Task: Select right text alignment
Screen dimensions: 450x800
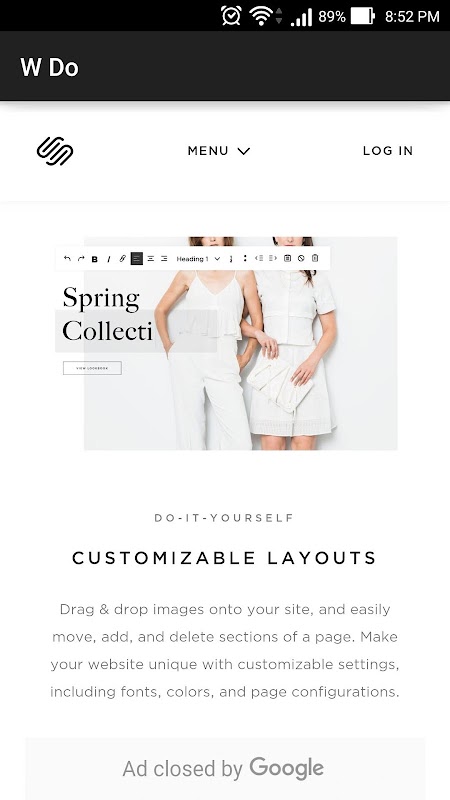Action: pyautogui.click(x=164, y=259)
